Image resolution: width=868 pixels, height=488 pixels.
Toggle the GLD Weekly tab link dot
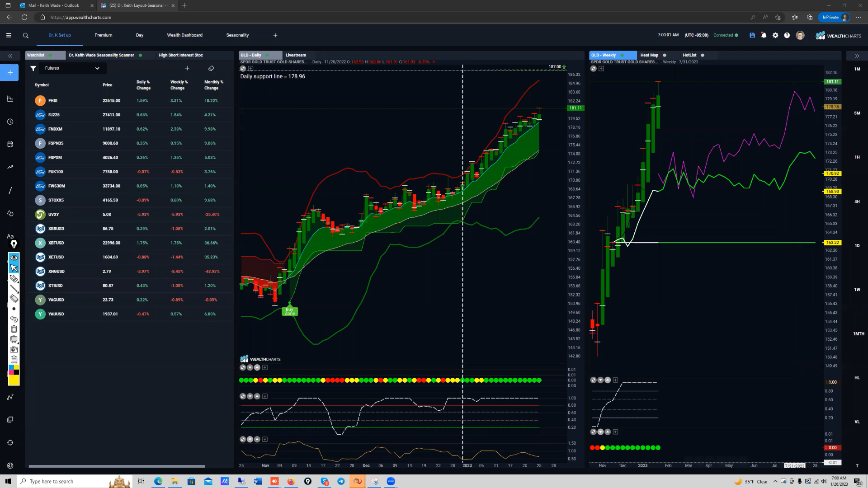tap(622, 55)
